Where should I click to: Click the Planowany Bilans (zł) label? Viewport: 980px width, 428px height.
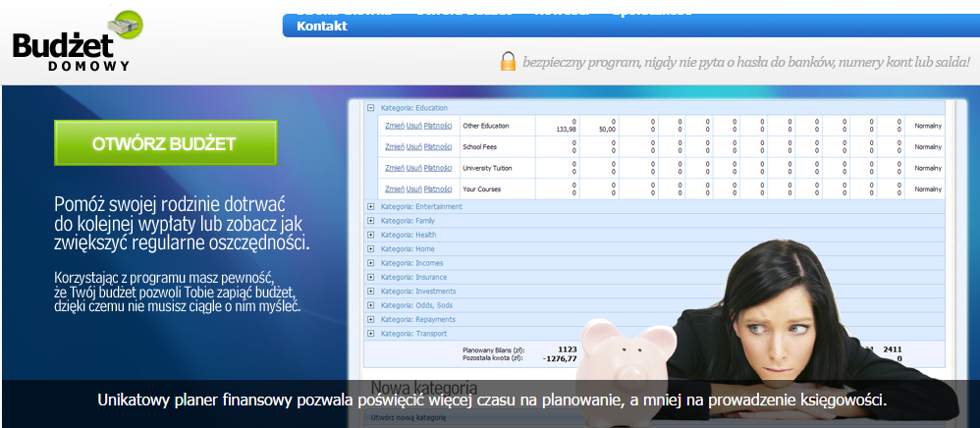click(x=493, y=349)
